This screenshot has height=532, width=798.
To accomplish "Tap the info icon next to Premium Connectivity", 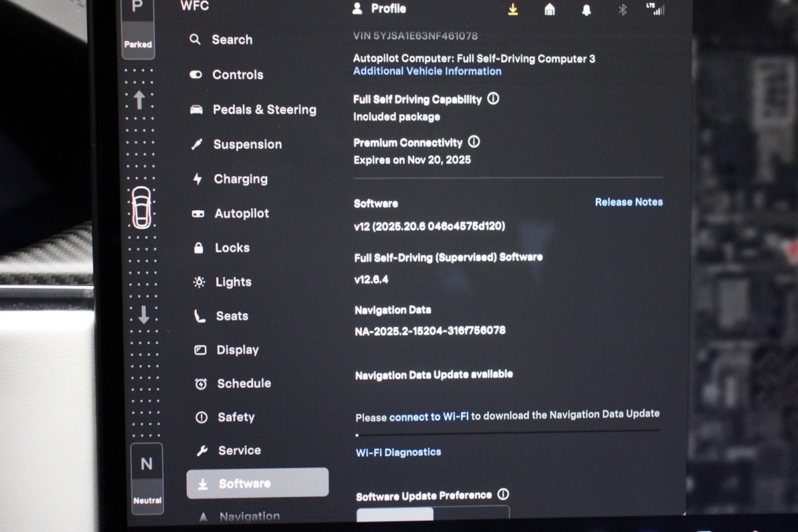I will (474, 142).
